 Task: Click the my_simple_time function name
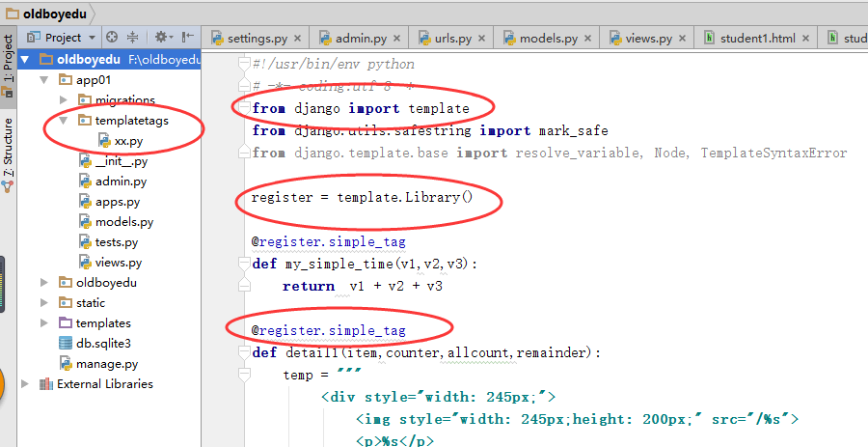tap(339, 264)
